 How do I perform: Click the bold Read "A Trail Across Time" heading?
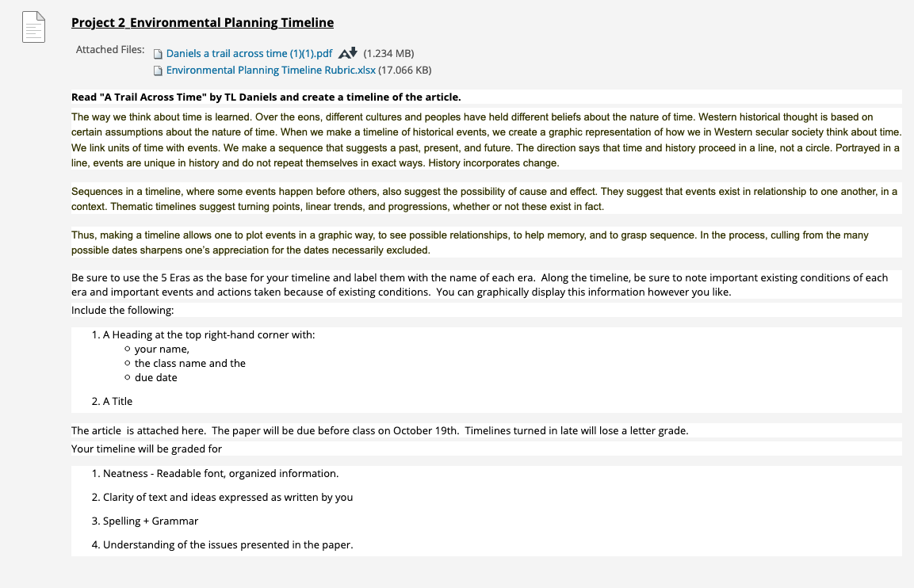[x=266, y=97]
